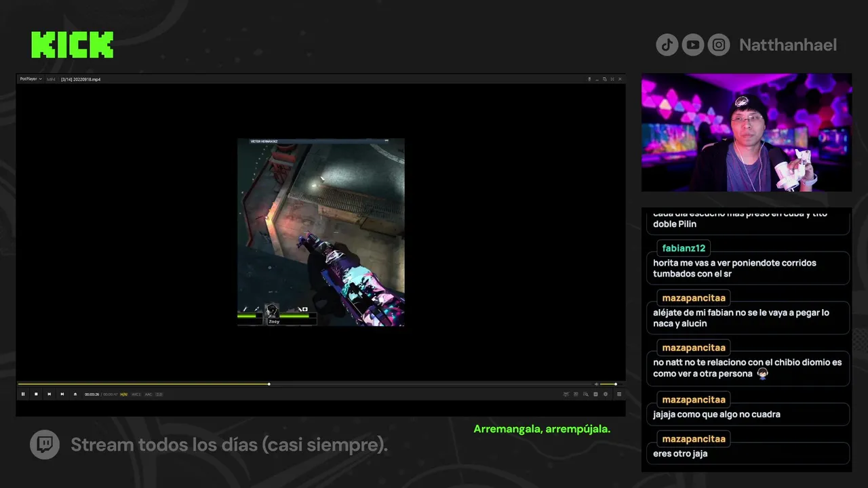Select message "no natt no te relaciono"

tap(747, 368)
